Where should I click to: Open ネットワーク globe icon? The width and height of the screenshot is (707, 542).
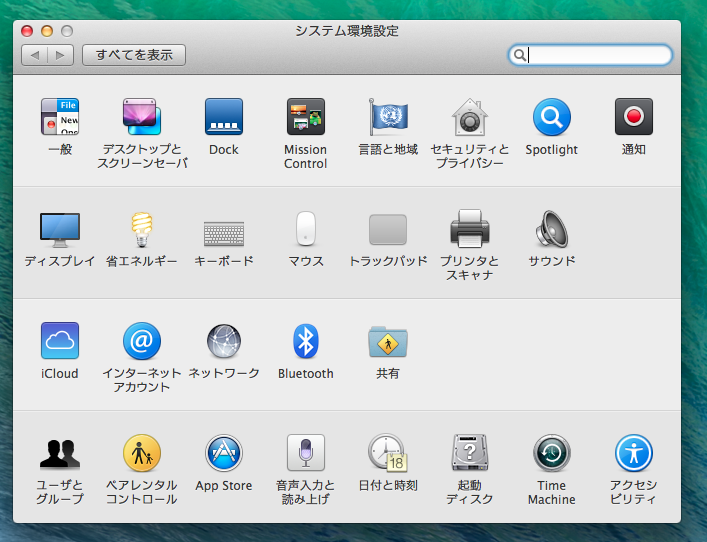[224, 340]
